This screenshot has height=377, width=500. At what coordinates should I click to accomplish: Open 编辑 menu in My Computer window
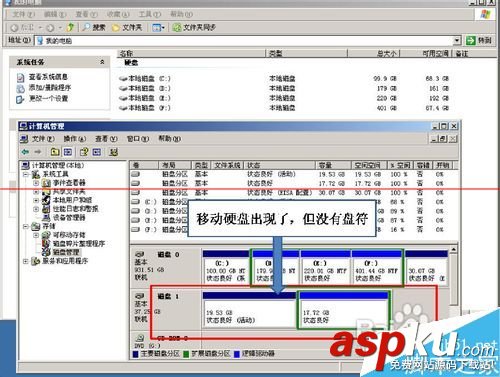click(55, 14)
